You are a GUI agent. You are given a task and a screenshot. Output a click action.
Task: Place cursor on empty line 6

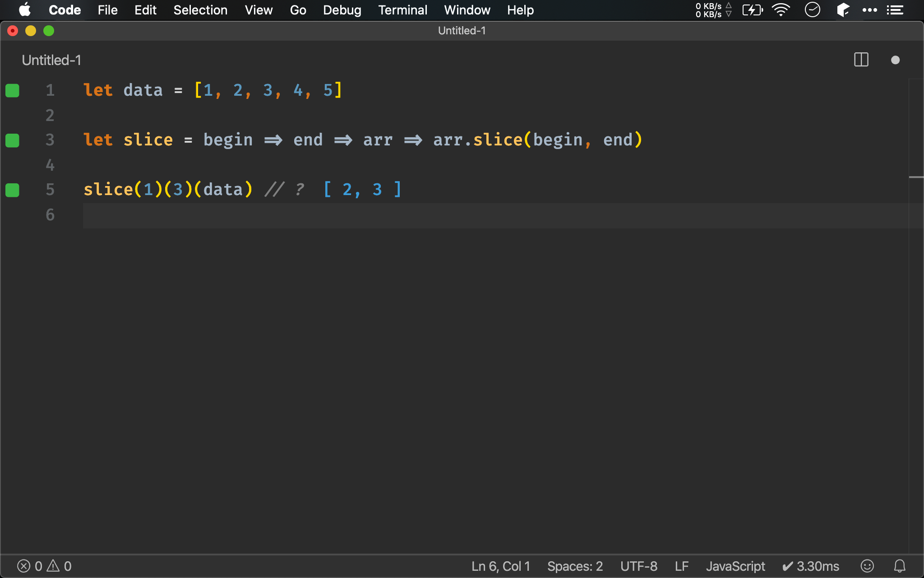click(x=495, y=215)
